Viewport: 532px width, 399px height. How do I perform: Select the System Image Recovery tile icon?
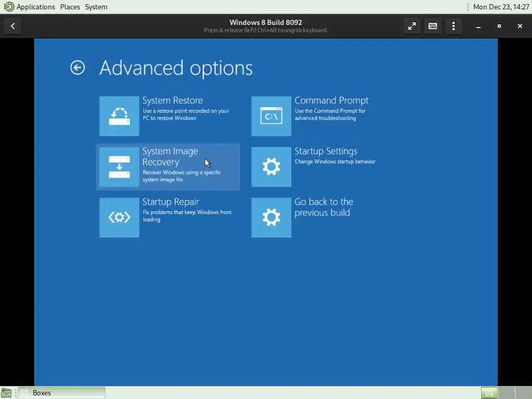click(x=119, y=167)
